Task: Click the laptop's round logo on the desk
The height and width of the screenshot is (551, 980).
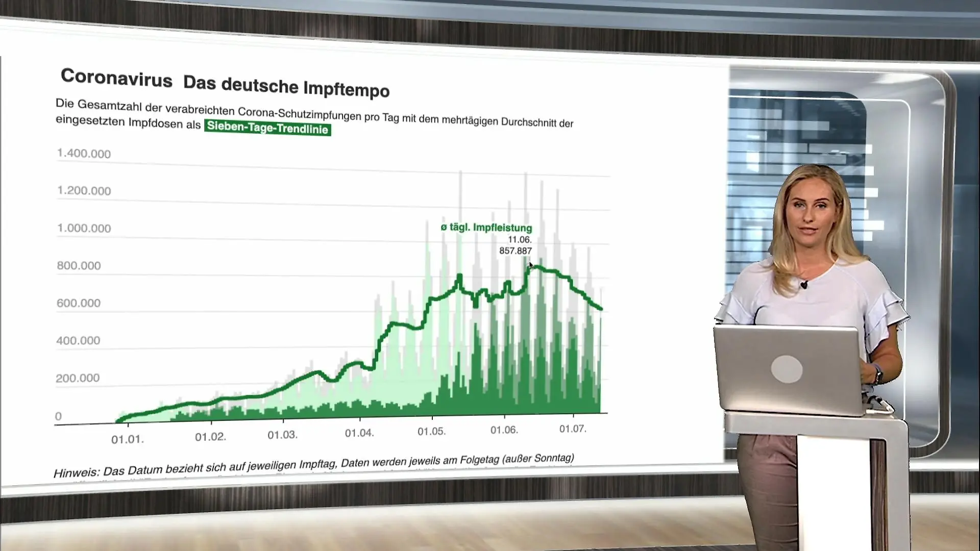Action: 787,369
